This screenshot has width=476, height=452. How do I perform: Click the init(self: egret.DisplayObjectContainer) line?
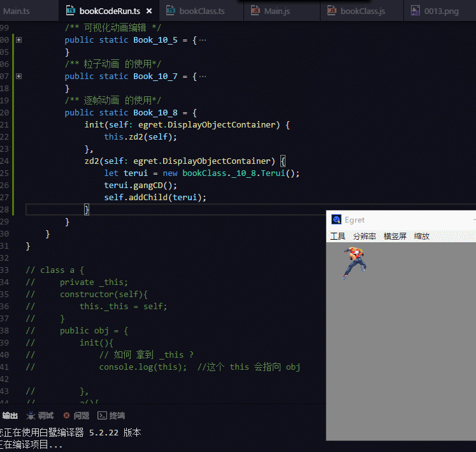[187, 125]
